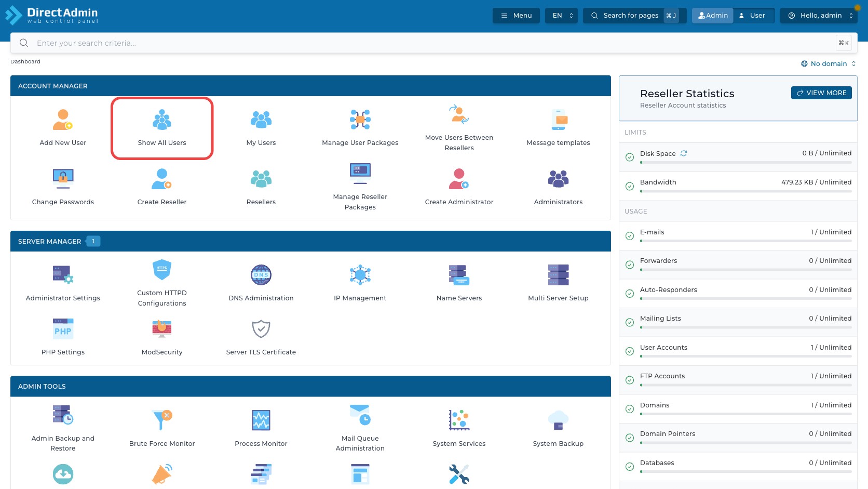This screenshot has height=489, width=868.
Task: Click the Domain Pointers statistic row
Action: (x=738, y=438)
